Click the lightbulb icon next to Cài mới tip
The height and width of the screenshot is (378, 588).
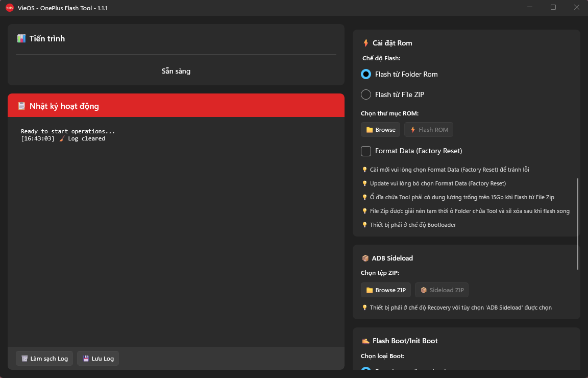click(364, 170)
